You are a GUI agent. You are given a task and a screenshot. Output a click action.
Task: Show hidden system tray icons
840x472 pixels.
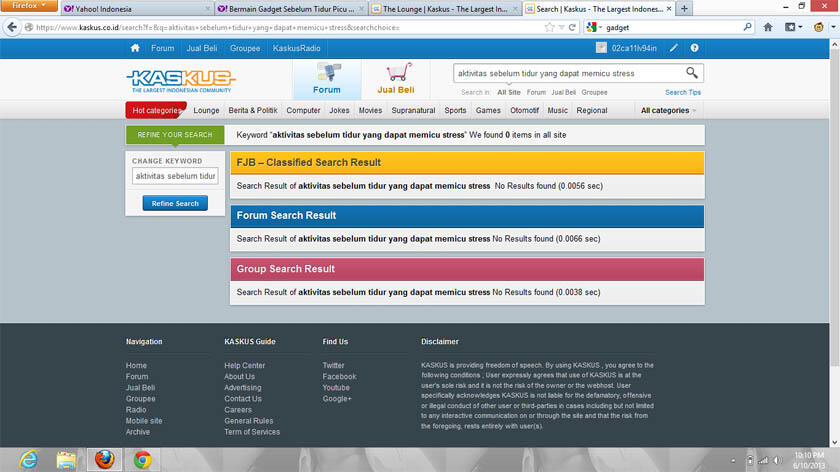pos(733,460)
